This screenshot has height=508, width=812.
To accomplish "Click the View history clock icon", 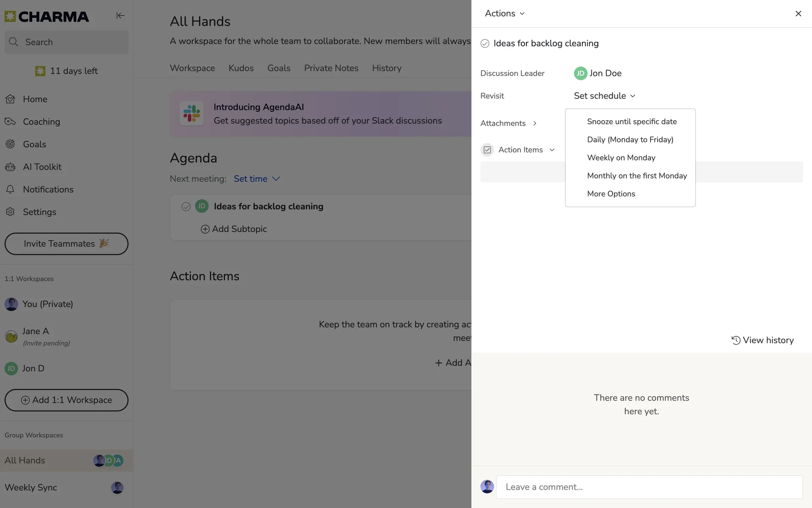I will 736,340.
